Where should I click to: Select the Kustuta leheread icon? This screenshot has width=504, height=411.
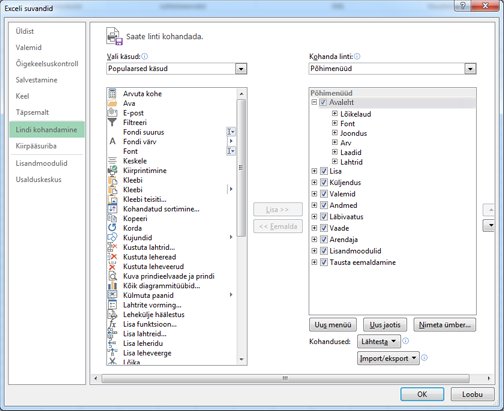point(112,257)
